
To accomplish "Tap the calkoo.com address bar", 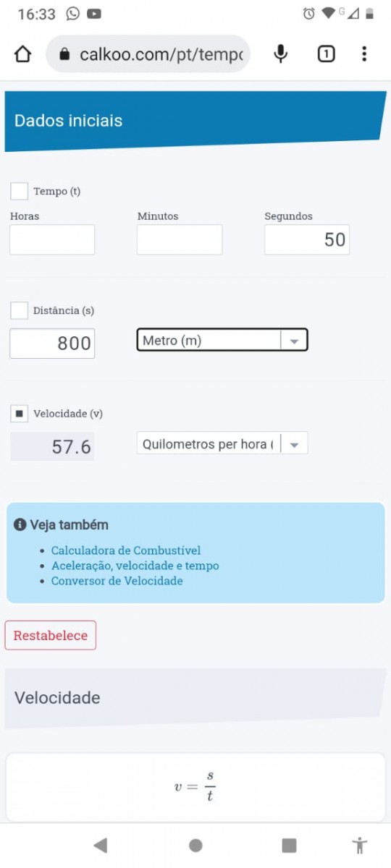I will point(148,54).
